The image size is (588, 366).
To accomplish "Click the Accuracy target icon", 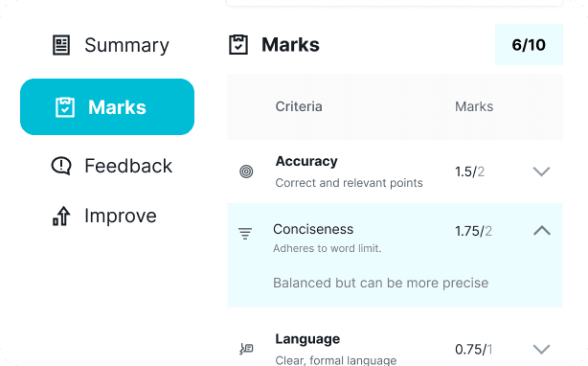I will [x=246, y=172].
